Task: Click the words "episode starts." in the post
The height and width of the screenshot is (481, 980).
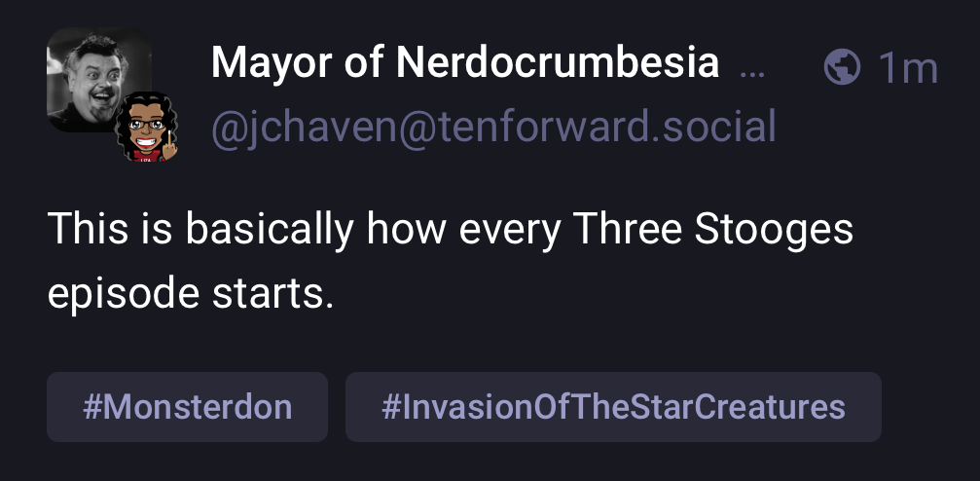Action: 190,292
